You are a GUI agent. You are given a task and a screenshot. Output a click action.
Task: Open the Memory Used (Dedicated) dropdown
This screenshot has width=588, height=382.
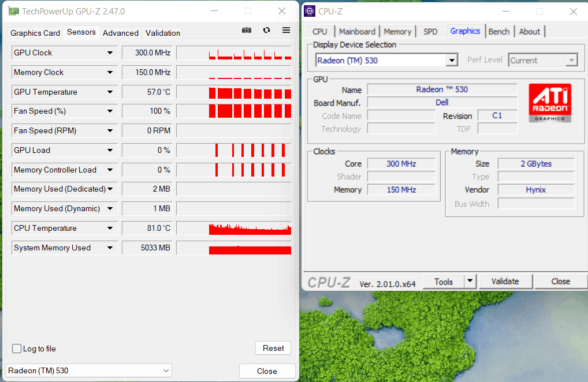pos(110,189)
